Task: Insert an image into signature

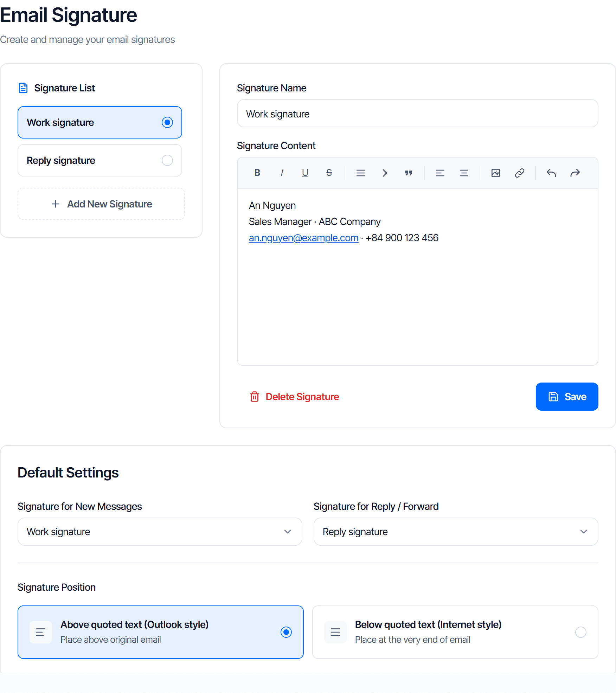Action: pyautogui.click(x=496, y=173)
